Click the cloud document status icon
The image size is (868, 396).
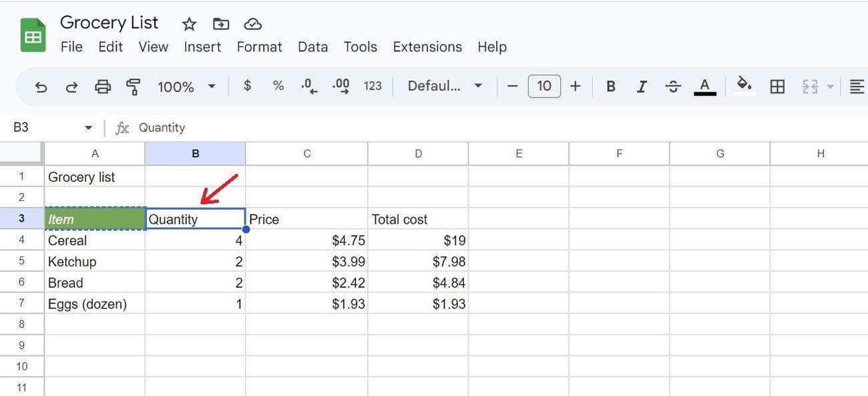coord(252,24)
